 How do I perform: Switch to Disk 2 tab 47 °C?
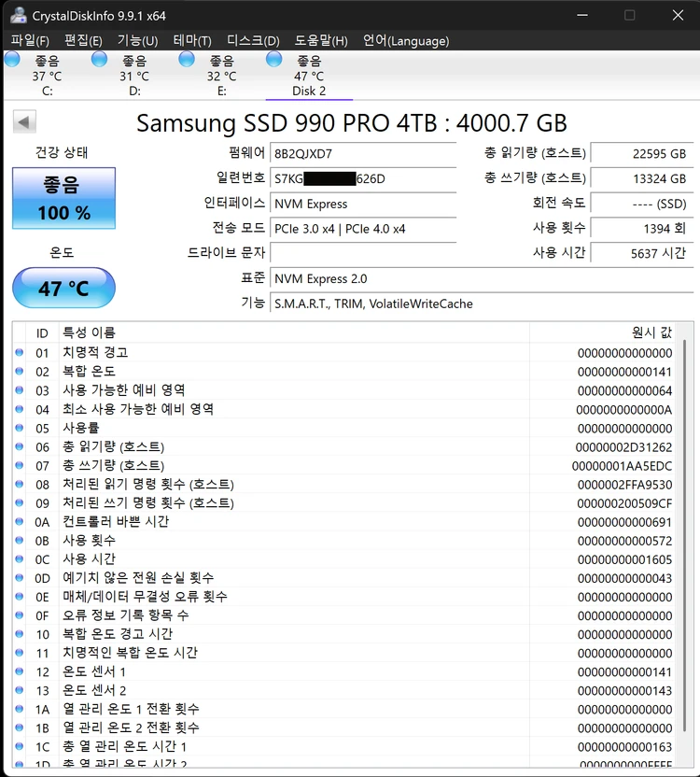click(309, 76)
